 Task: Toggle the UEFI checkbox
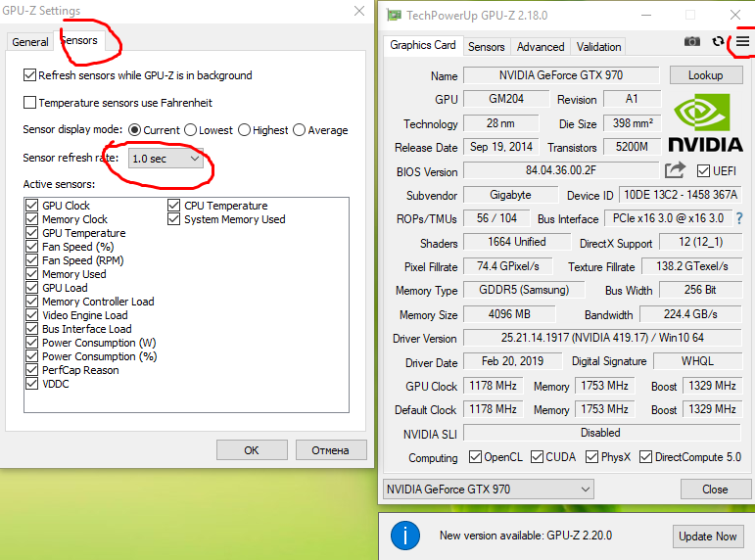pos(703,171)
